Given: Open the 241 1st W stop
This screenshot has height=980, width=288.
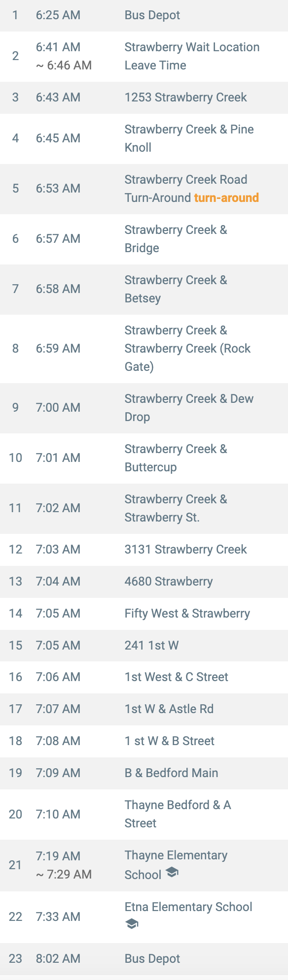Looking at the screenshot, I should tap(144, 646).
